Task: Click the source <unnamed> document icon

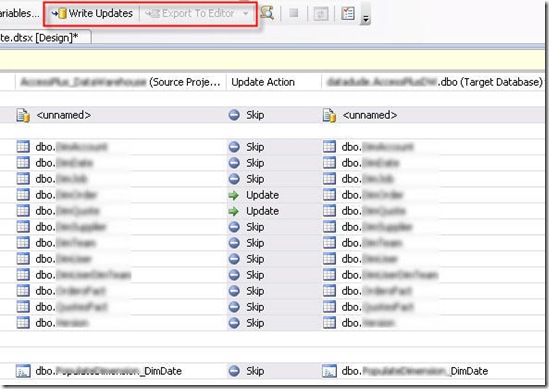Action: [23, 115]
